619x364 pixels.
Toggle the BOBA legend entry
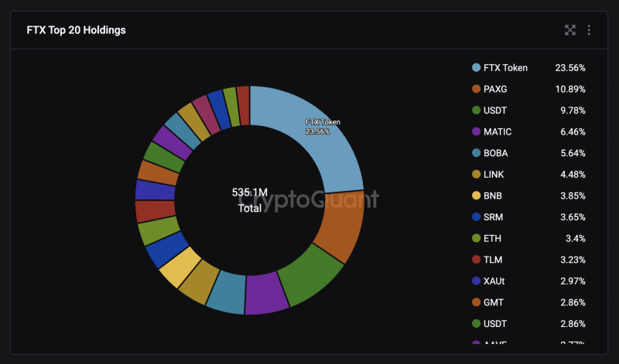pyautogui.click(x=528, y=153)
